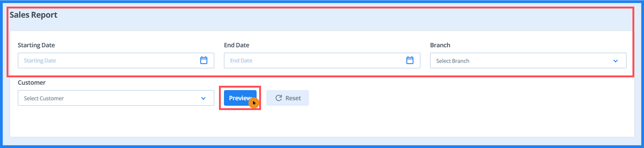Expand the Branch dropdown chevron arrow
644x148 pixels.
click(615, 61)
